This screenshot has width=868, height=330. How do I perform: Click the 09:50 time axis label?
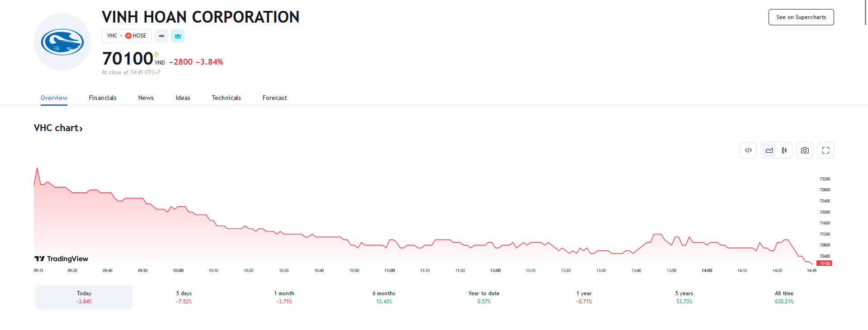pyautogui.click(x=143, y=271)
